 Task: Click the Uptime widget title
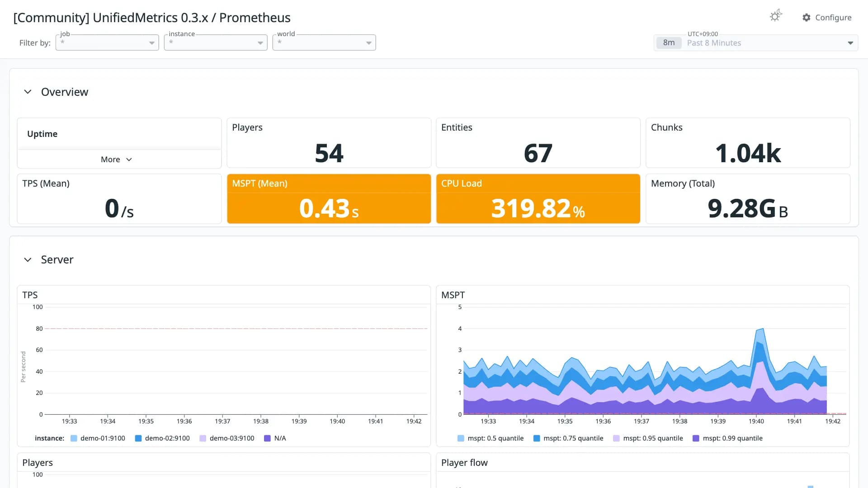coord(42,134)
